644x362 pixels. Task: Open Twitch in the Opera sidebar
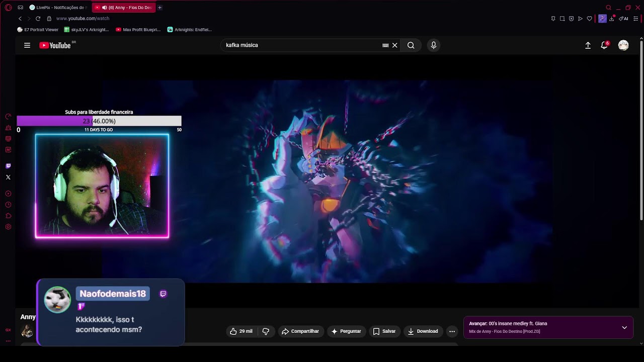pos(8,166)
